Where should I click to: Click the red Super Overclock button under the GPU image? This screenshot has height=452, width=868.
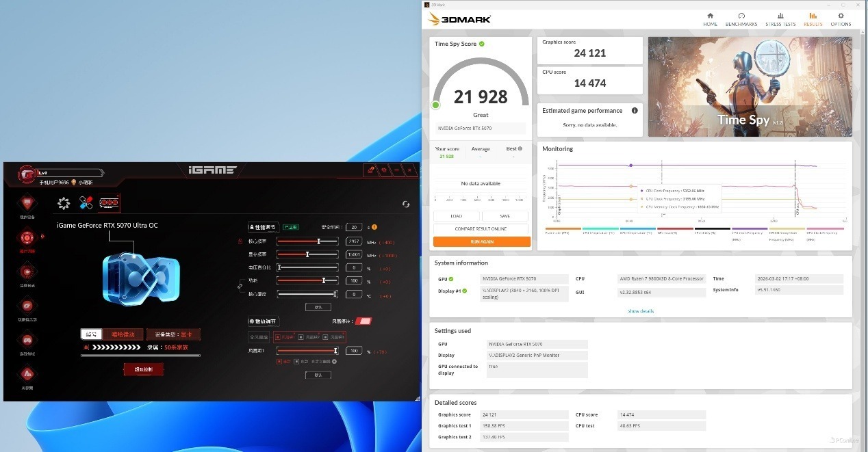point(143,369)
